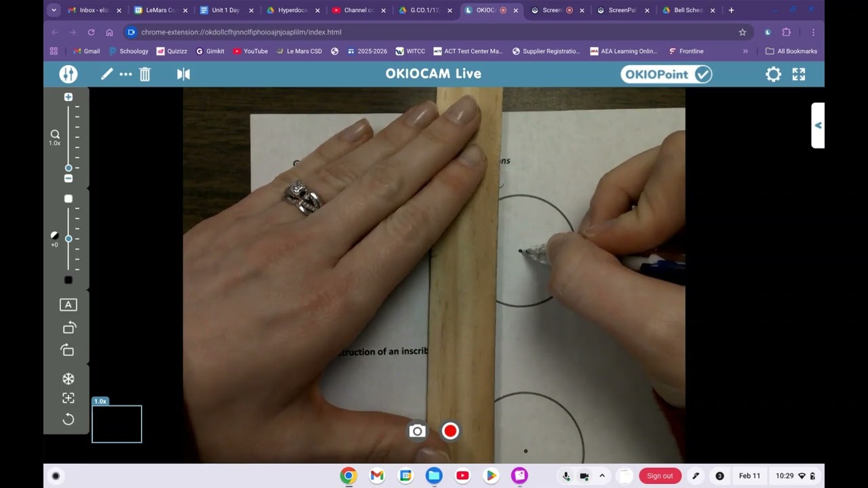Open the ACT Test Center bookmark

tap(468, 51)
